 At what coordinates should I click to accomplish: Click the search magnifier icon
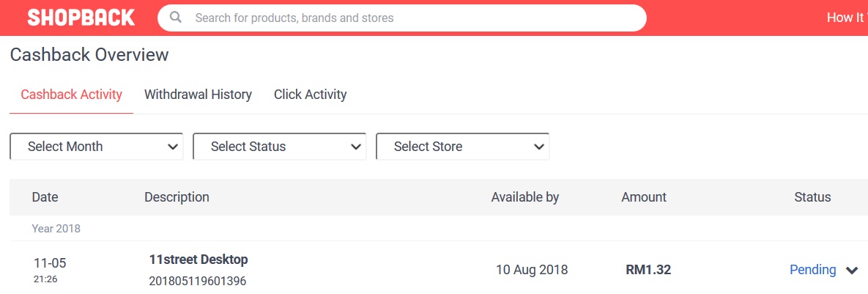click(176, 18)
